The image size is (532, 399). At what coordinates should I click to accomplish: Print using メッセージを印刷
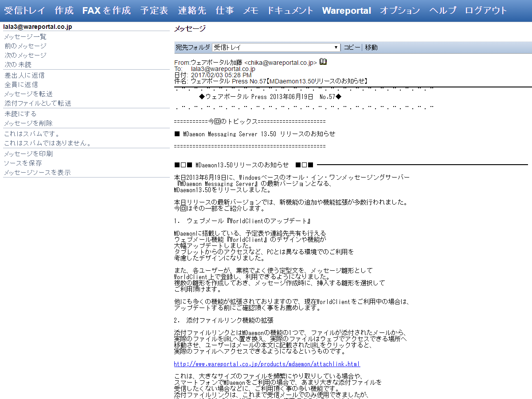[x=28, y=154]
